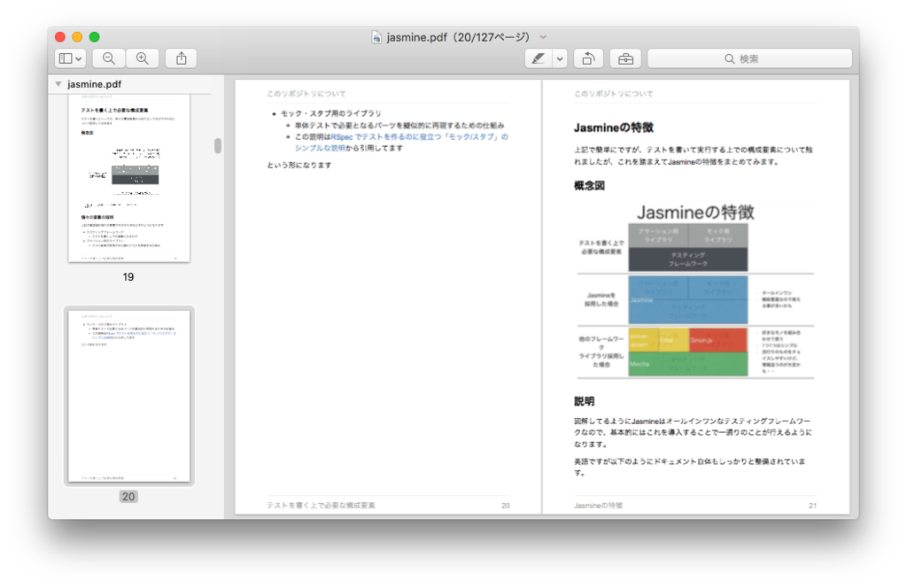Open the RSpec mock/stub explanation link
Image resolution: width=907 pixels, height=588 pixels.
401,143
